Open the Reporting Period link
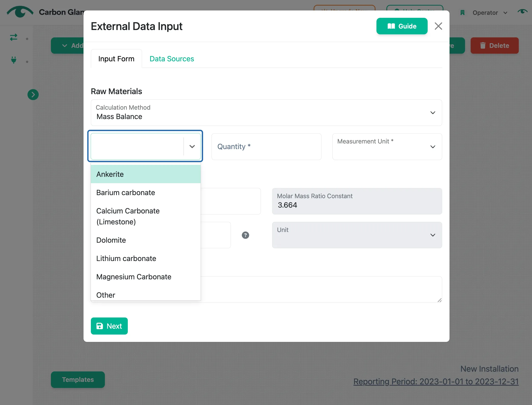532x405 pixels. coord(436,382)
